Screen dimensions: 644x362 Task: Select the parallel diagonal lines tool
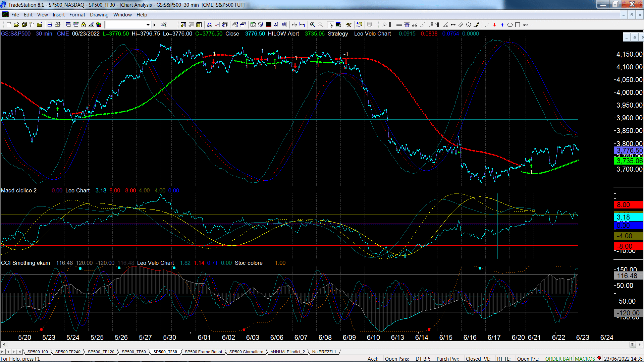tap(461, 25)
